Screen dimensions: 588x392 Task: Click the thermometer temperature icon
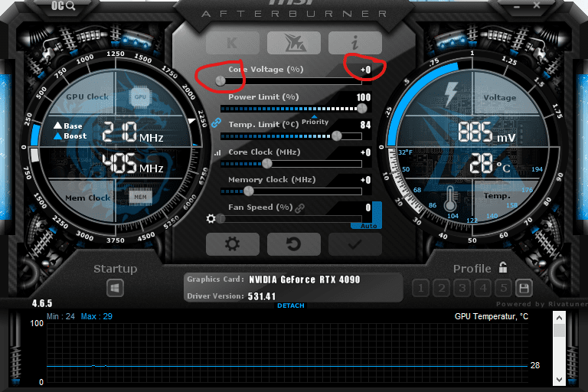[x=450, y=199]
